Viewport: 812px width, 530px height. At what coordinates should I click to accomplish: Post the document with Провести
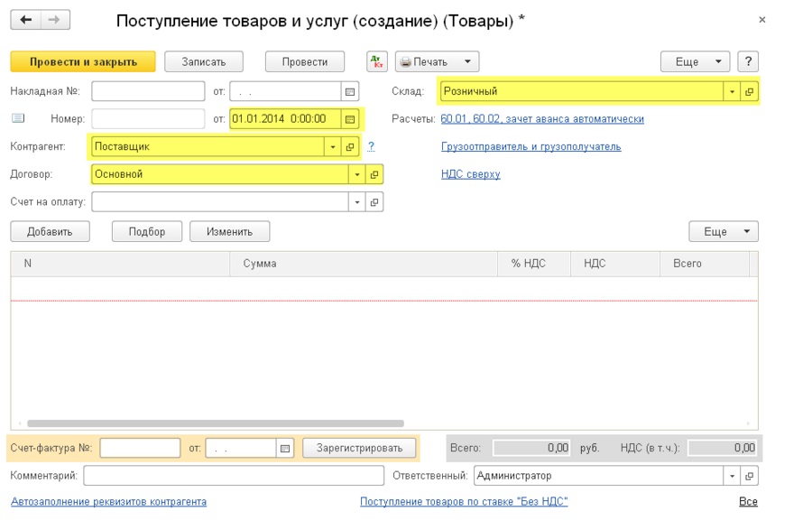[305, 61]
